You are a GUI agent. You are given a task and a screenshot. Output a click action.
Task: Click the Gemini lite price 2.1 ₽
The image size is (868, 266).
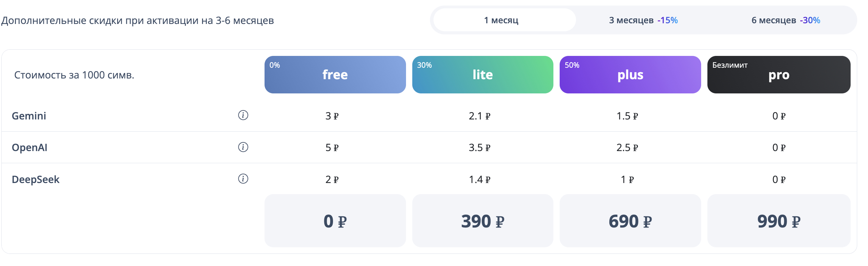(x=479, y=116)
